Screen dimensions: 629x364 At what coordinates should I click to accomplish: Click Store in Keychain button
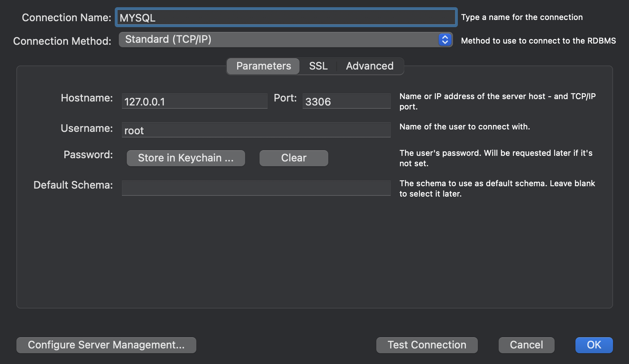point(186,158)
